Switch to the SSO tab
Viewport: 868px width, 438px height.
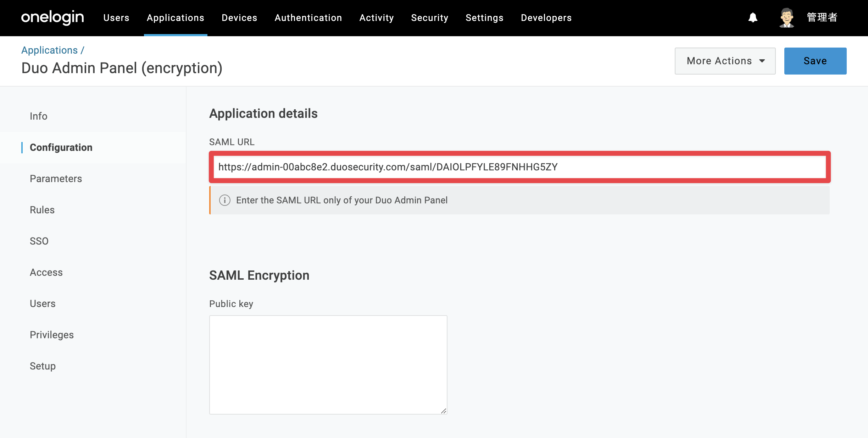pos(39,241)
